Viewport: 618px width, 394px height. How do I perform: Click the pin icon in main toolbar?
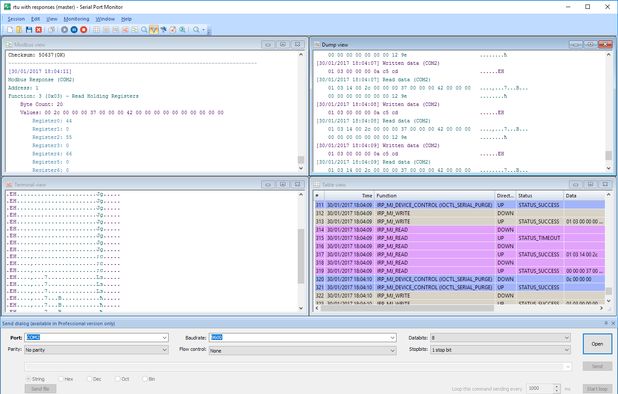163,30
